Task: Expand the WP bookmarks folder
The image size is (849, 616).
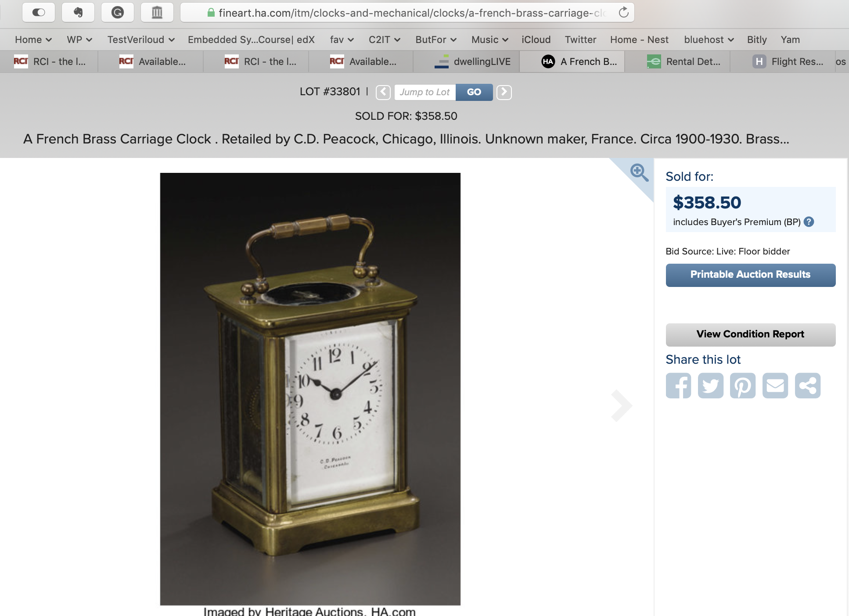Action: coord(79,39)
